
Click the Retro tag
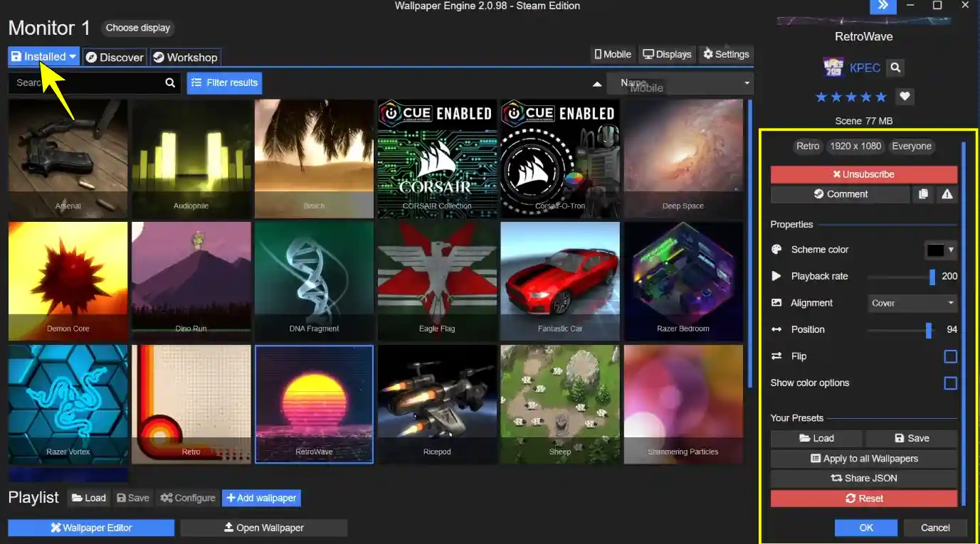coord(808,146)
